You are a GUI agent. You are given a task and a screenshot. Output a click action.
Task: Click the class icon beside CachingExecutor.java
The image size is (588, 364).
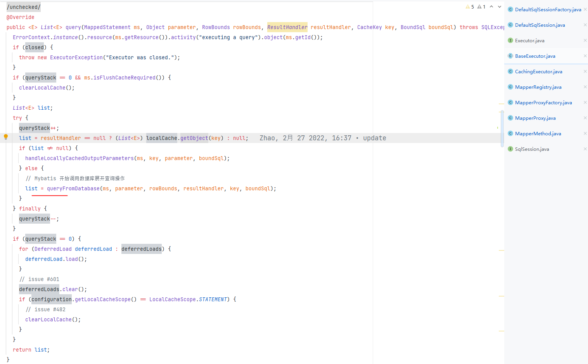pyautogui.click(x=510, y=71)
